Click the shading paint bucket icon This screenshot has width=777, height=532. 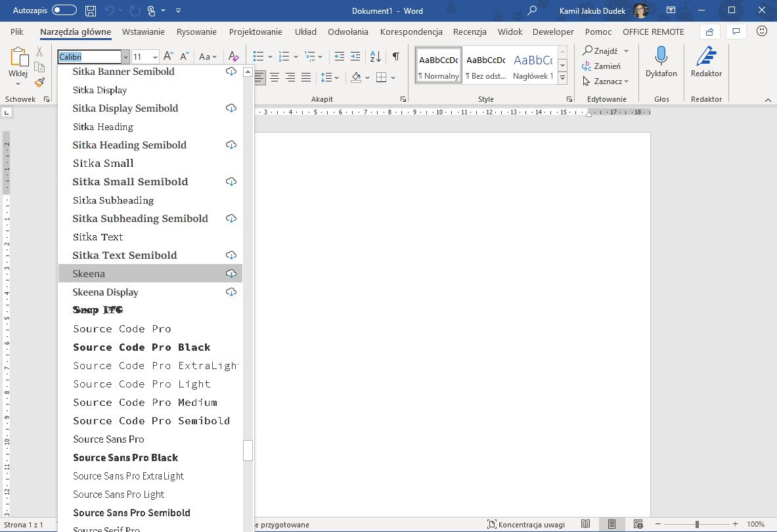click(356, 78)
